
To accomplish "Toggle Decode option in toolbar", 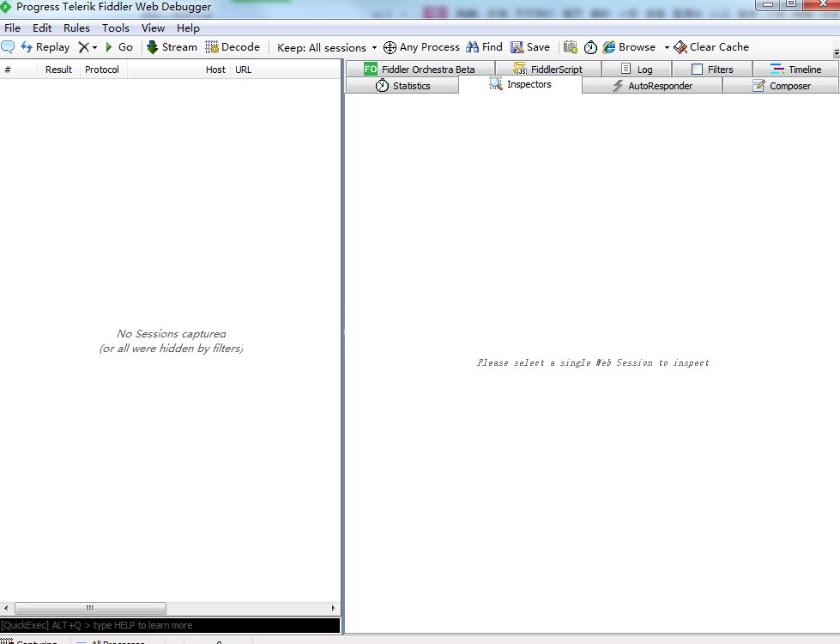I will point(232,47).
